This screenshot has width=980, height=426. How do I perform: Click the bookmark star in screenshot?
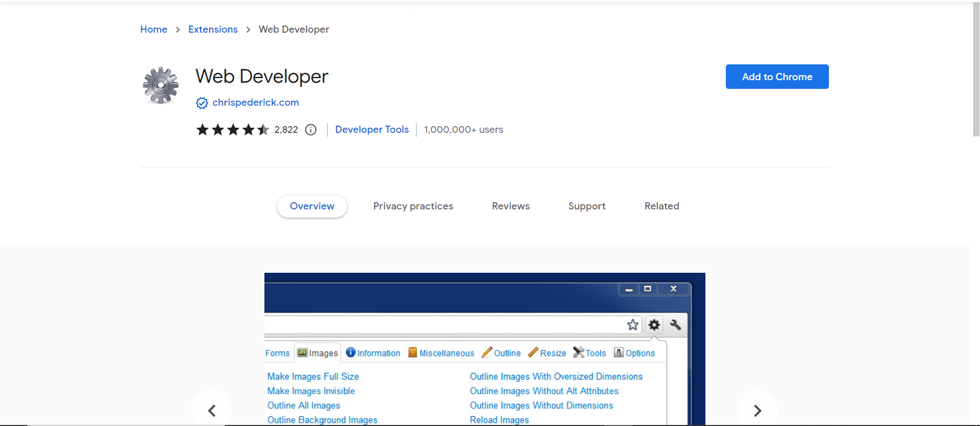point(633,325)
